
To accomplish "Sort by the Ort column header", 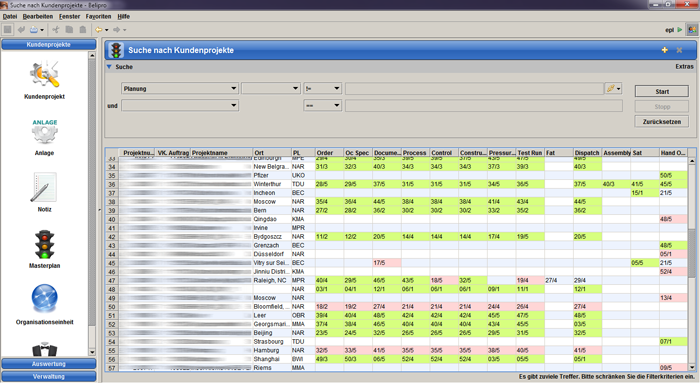I will point(271,153).
